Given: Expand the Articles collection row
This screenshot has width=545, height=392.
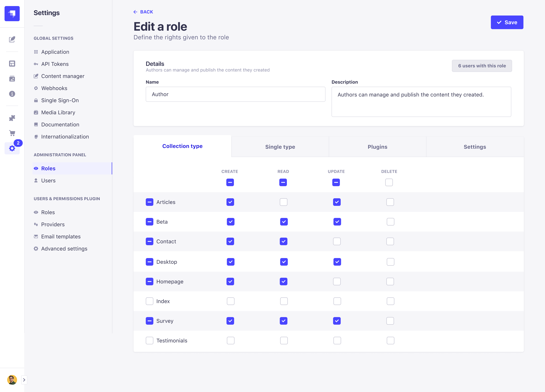Looking at the screenshot, I should click(166, 202).
